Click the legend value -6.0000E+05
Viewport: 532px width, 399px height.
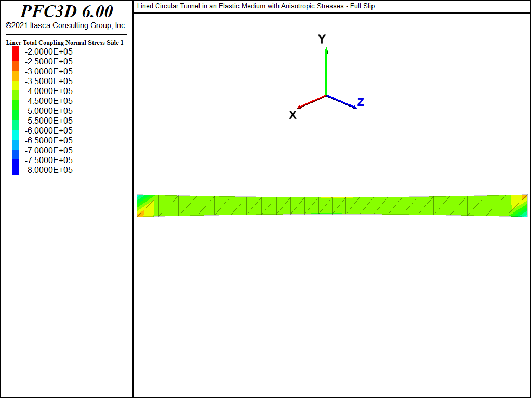[49, 130]
